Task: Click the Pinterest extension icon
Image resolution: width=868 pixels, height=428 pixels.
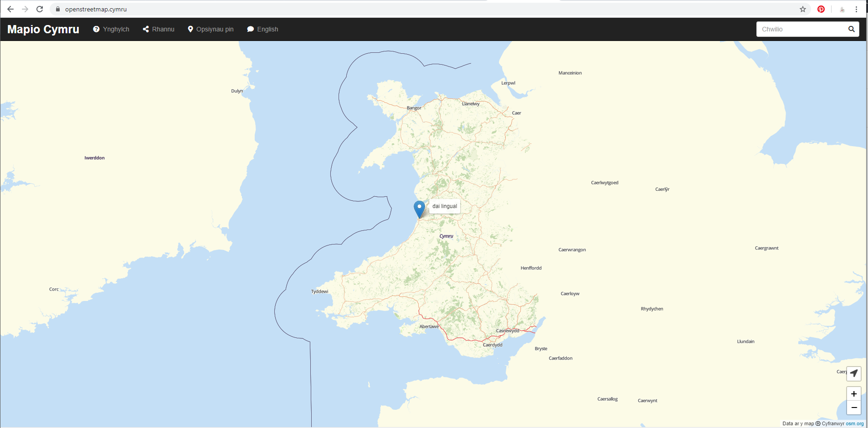Action: (821, 9)
